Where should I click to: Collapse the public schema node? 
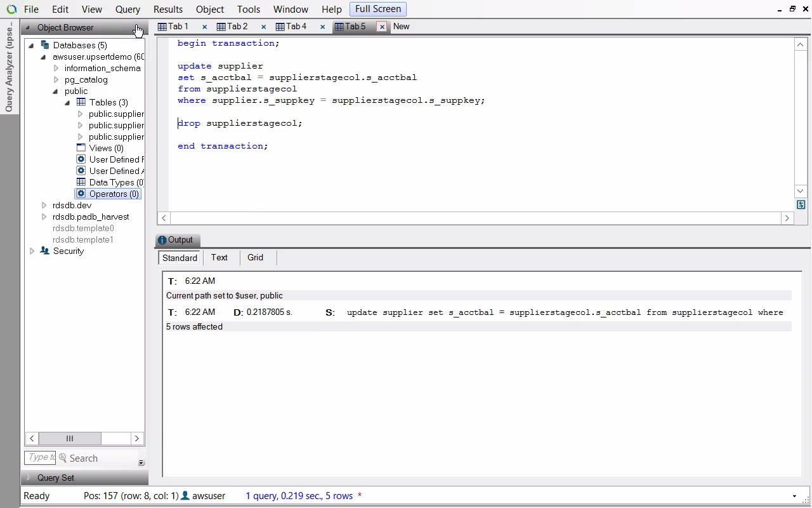[x=56, y=91]
